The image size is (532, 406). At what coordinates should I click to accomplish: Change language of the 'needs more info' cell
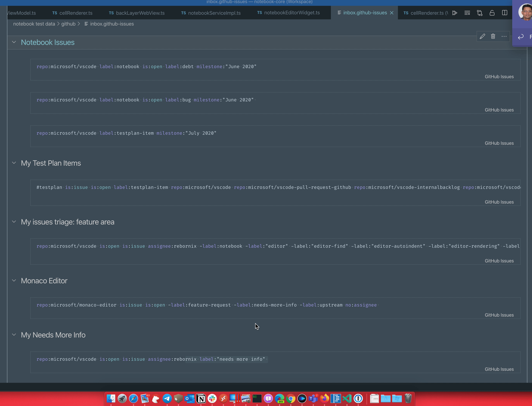tap(499, 369)
